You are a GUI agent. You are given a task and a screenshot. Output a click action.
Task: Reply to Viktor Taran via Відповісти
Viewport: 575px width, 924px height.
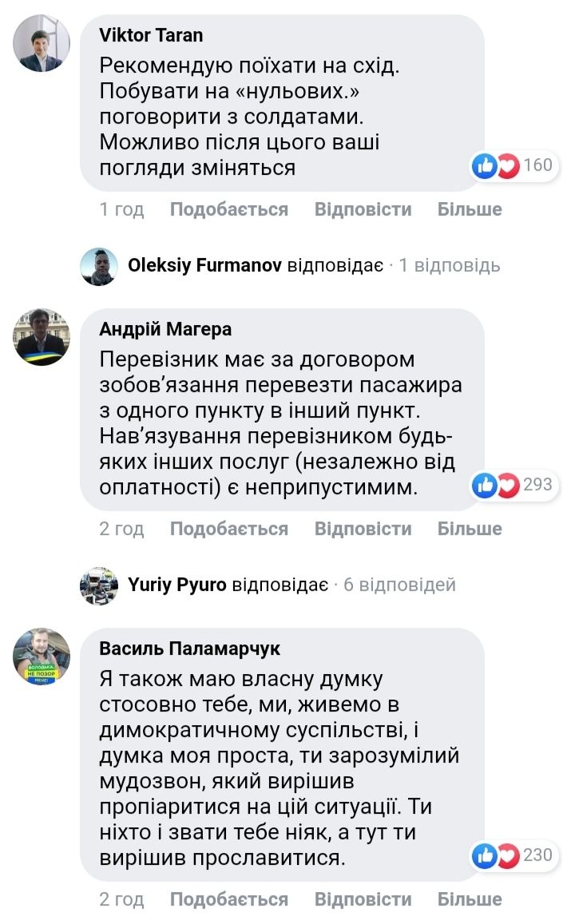pyautogui.click(x=363, y=210)
